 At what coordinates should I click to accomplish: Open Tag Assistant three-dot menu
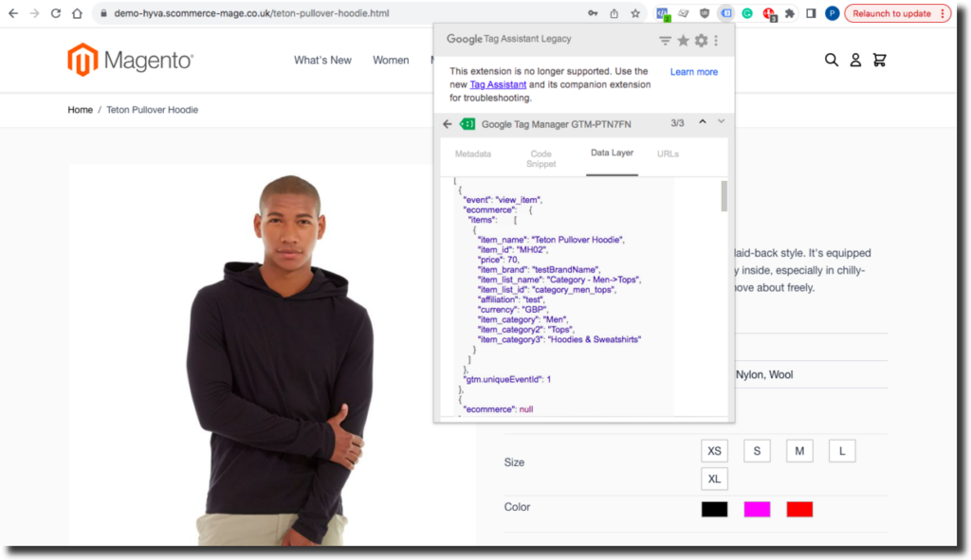716,41
